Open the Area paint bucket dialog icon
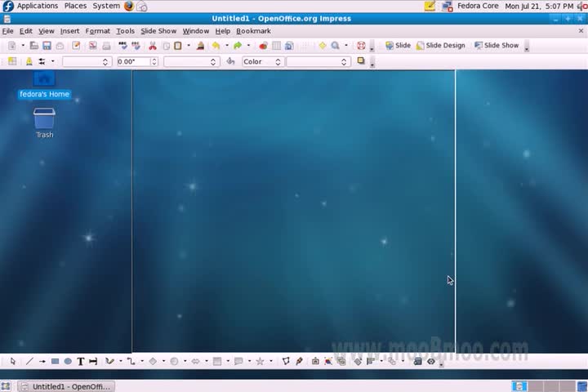Image resolution: width=588 pixels, height=392 pixels. pos(230,61)
